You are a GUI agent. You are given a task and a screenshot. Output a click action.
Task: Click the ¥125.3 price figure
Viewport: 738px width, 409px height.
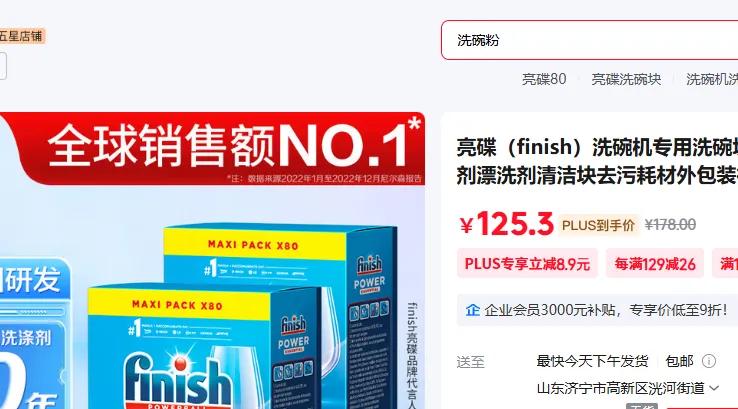click(506, 224)
